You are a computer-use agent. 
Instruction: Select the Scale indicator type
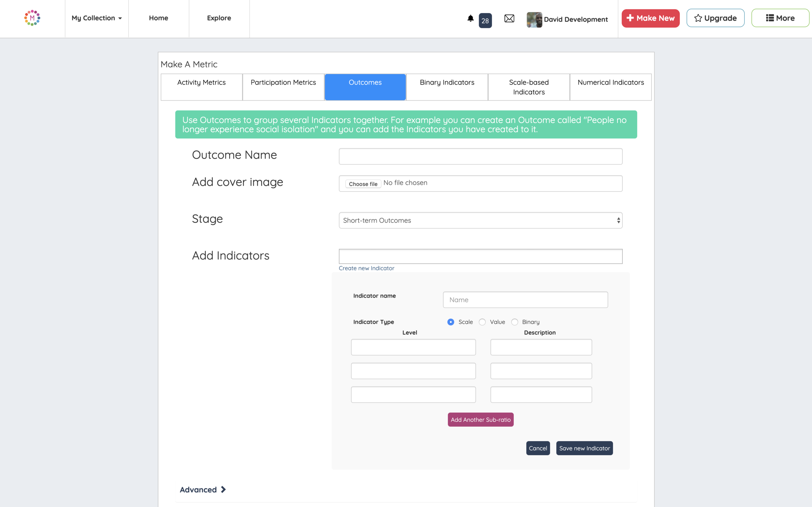(450, 322)
